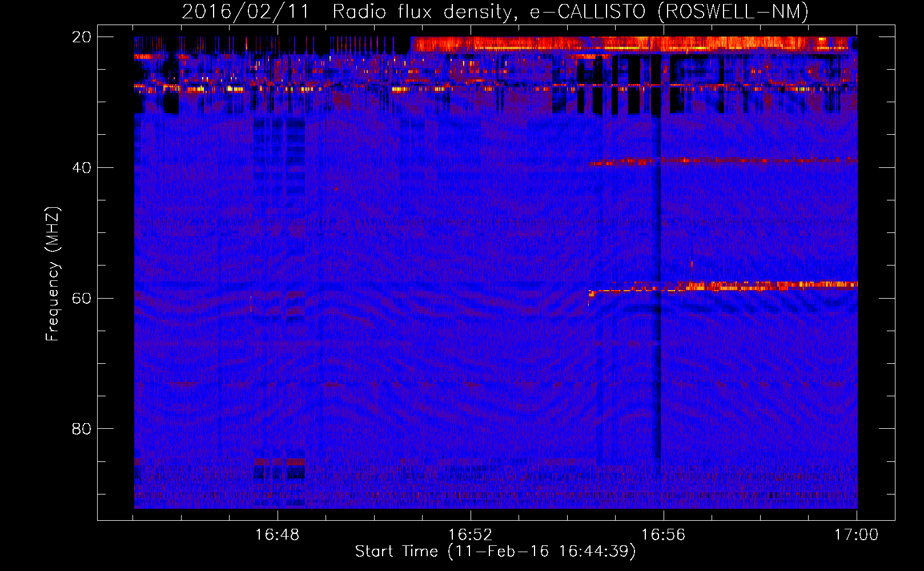Select the 16:52 time axis label
The image size is (924, 571).
click(x=470, y=534)
